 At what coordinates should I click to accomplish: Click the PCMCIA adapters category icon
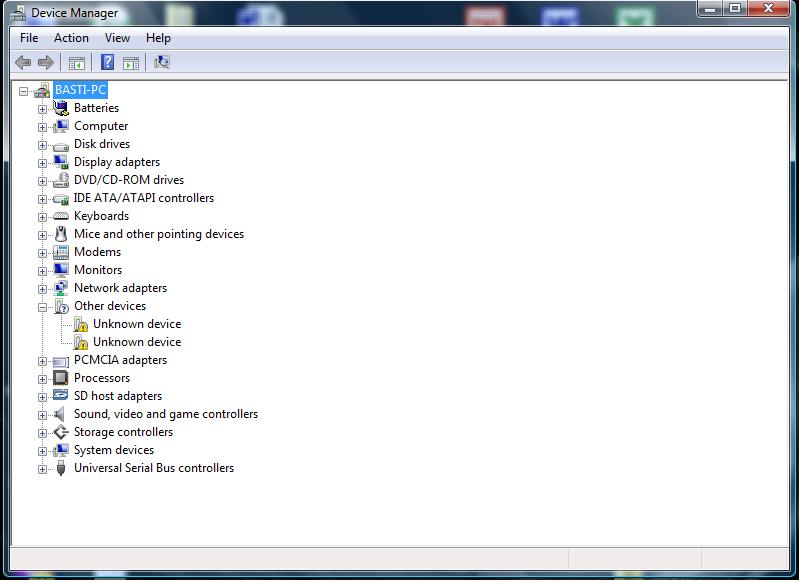pos(61,362)
